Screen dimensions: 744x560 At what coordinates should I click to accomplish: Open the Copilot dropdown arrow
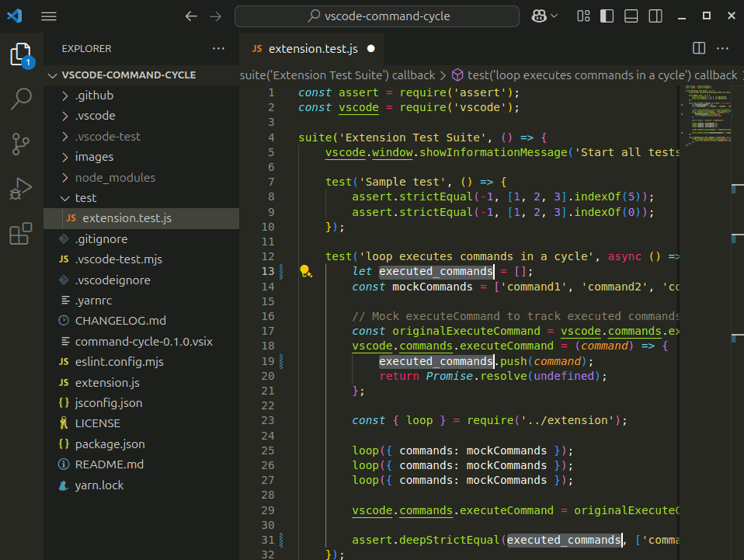point(554,16)
